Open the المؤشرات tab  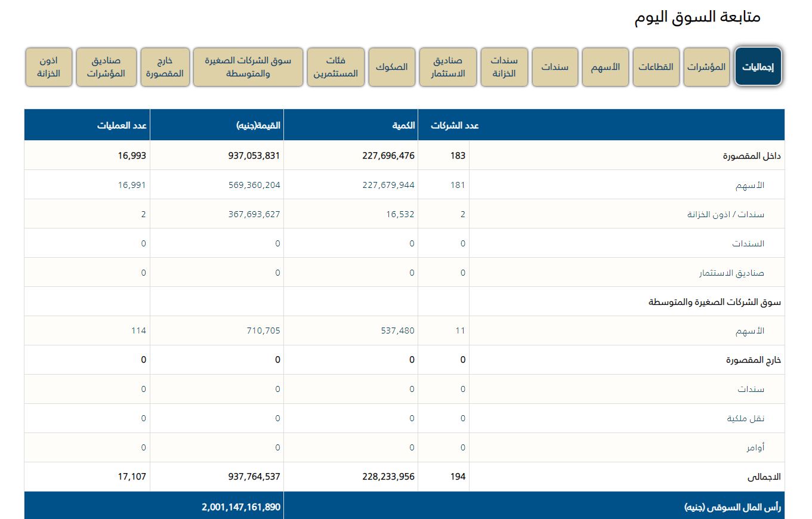tap(706, 67)
